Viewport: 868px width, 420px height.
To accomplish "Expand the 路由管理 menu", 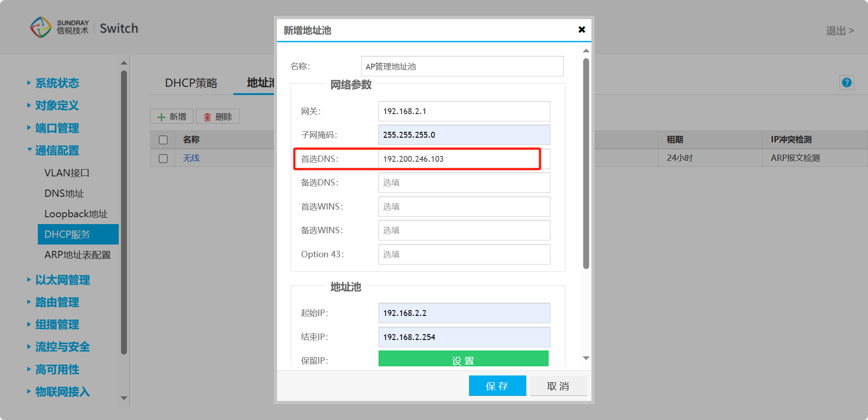I will coord(57,302).
